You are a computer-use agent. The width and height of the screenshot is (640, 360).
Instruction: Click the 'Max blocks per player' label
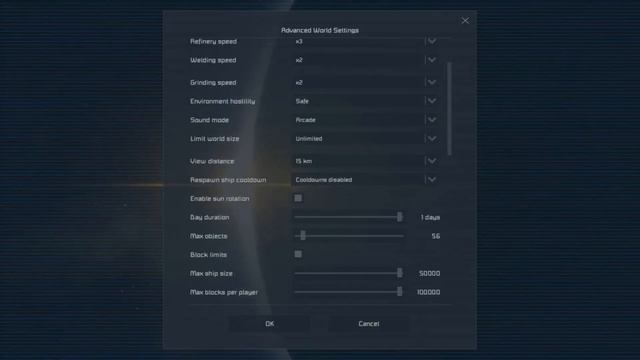224,292
